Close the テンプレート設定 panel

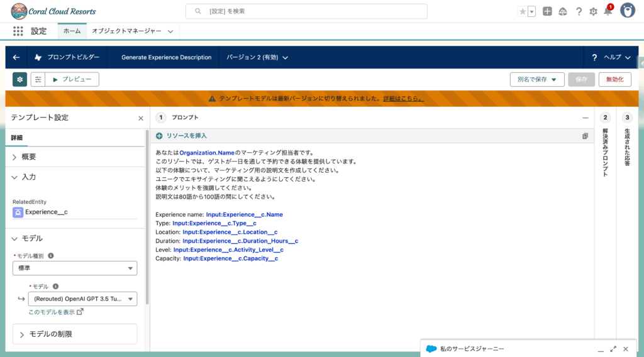tap(141, 118)
